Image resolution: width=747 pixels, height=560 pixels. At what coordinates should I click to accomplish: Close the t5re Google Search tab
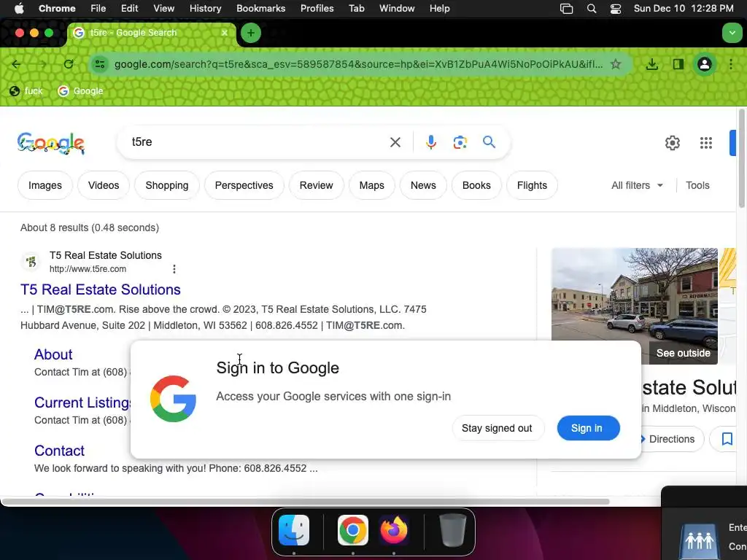pos(225,33)
